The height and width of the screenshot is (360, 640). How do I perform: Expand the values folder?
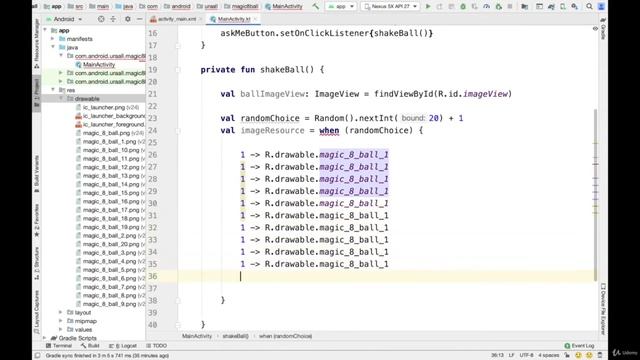[61, 329]
